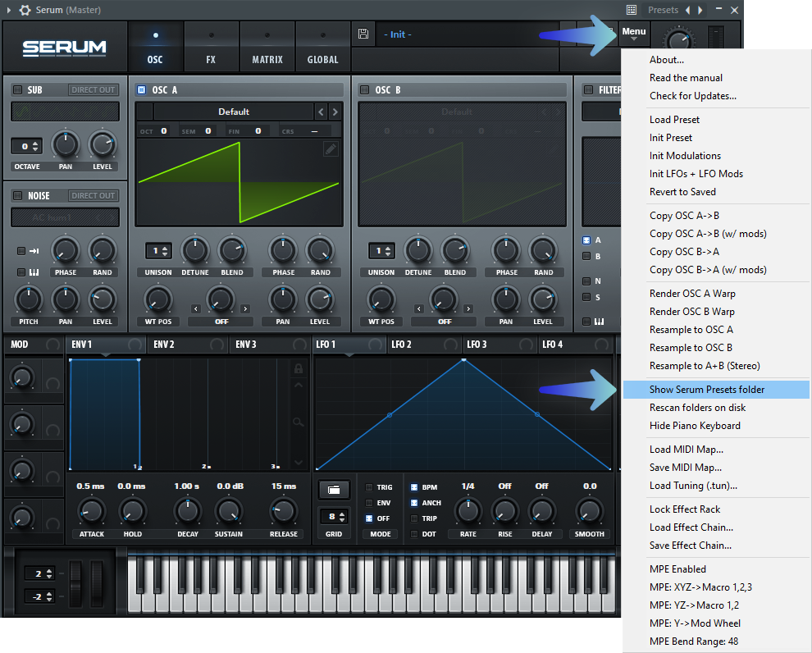Open the Menu dropdown
This screenshot has width=812, height=653.
634,34
